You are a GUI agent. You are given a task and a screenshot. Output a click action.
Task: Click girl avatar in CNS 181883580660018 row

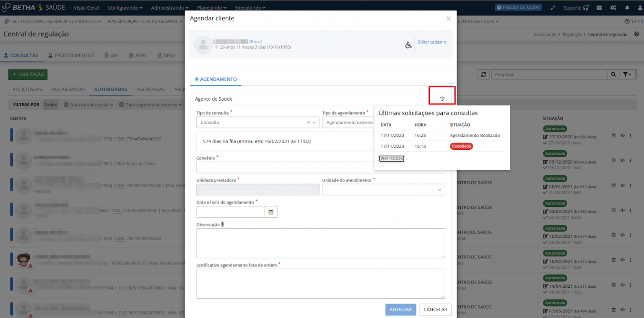click(24, 260)
